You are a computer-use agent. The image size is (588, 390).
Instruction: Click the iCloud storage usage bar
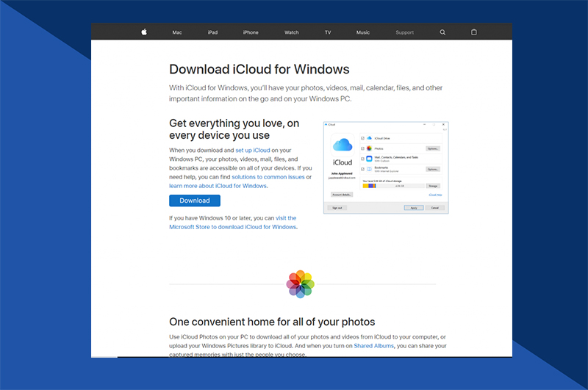pyautogui.click(x=393, y=186)
